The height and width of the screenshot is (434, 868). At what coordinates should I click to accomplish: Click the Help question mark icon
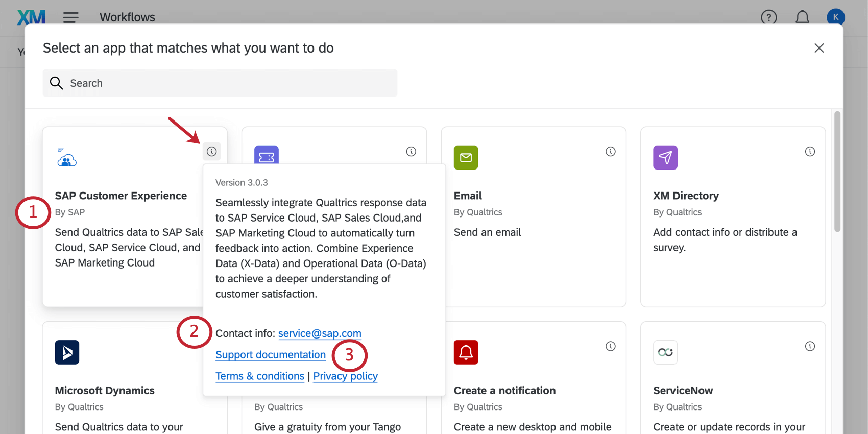pyautogui.click(x=768, y=17)
